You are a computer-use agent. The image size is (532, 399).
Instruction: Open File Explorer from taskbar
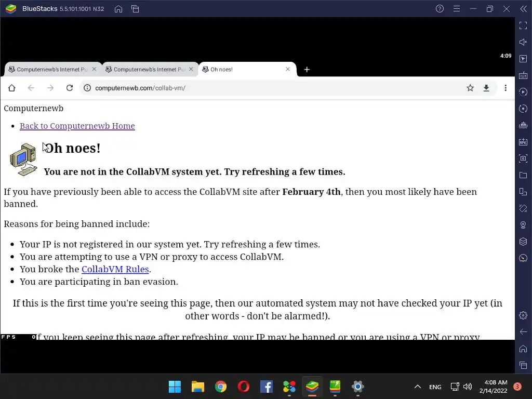(x=198, y=387)
